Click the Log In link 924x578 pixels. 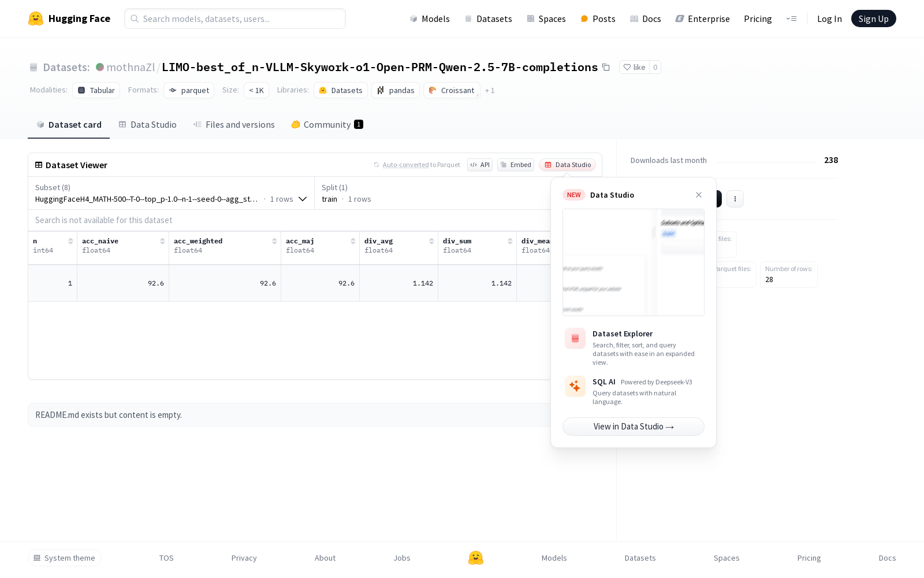(829, 18)
